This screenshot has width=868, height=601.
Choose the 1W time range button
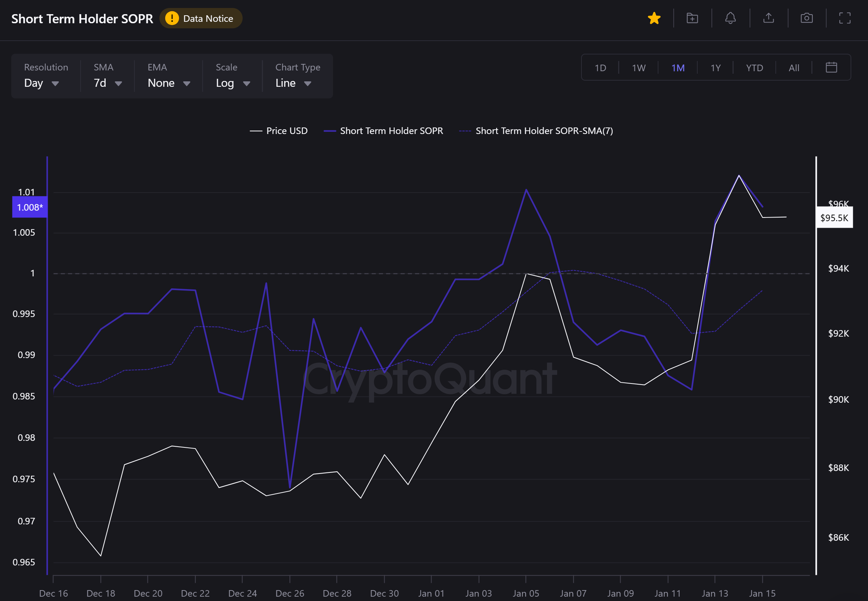[x=639, y=68]
